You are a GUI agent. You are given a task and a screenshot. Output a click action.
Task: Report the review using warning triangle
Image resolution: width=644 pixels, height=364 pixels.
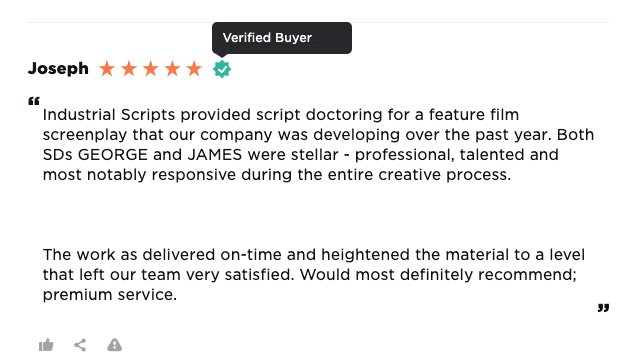tap(115, 345)
